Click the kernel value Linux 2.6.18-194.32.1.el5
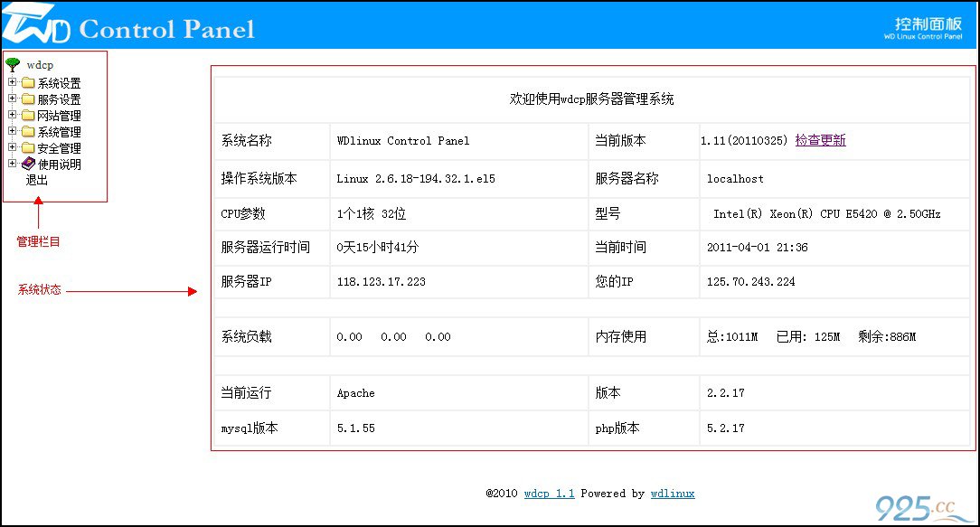Image resolution: width=980 pixels, height=527 pixels. [416, 179]
